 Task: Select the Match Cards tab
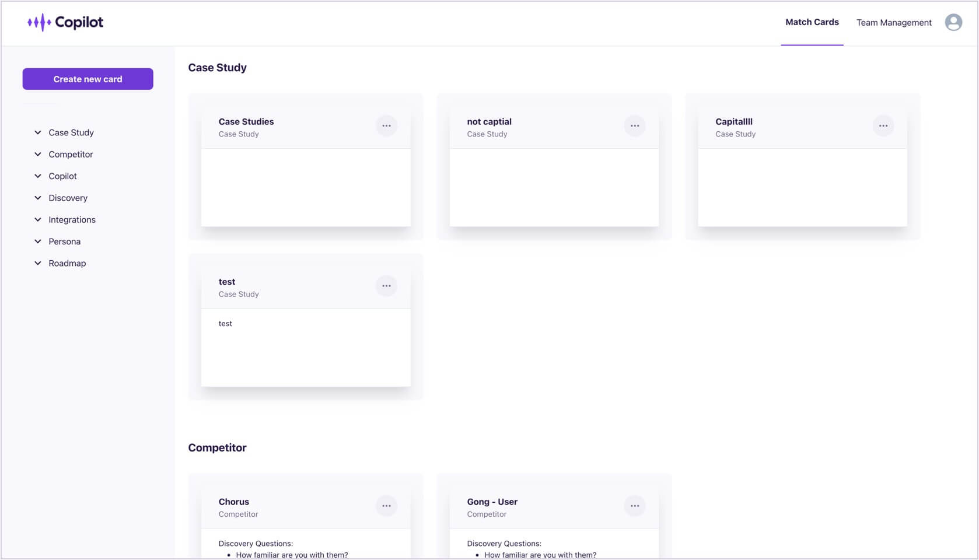pos(812,22)
